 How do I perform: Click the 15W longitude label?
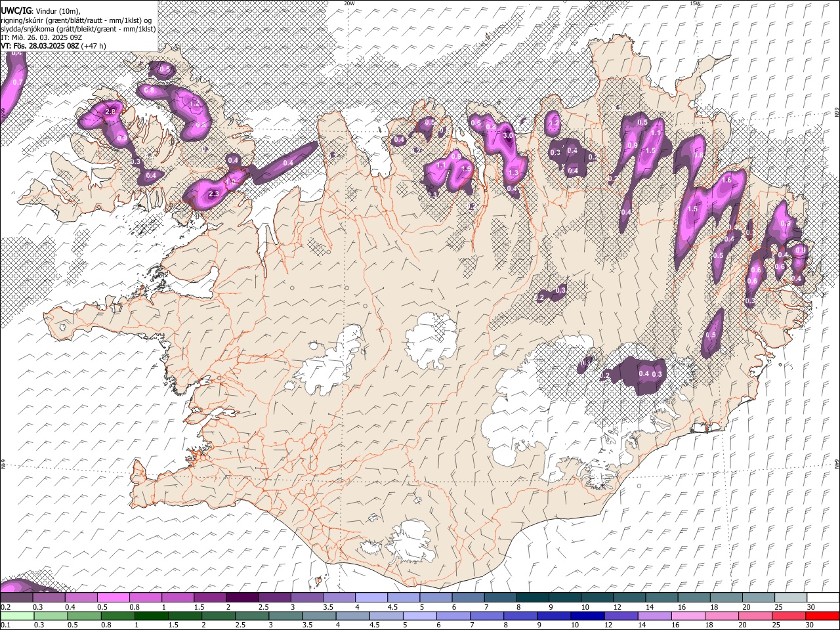(695, 3)
